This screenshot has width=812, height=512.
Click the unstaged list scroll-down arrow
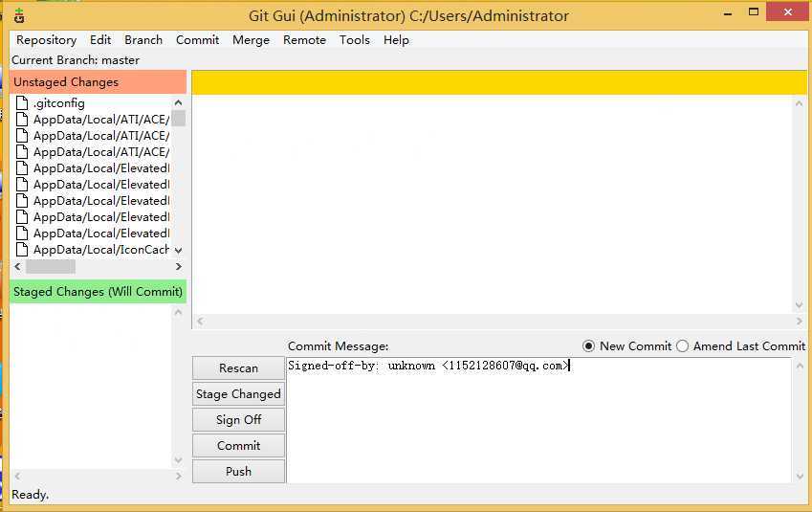(178, 251)
